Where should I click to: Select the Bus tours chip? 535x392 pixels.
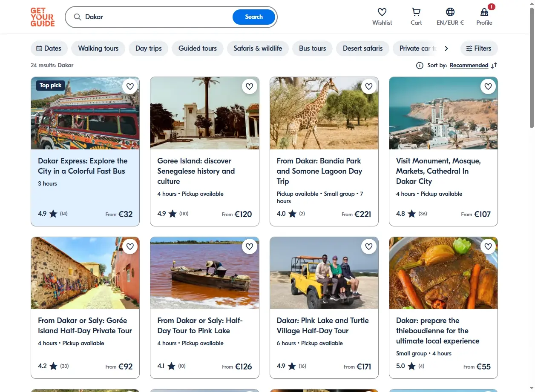pyautogui.click(x=312, y=49)
